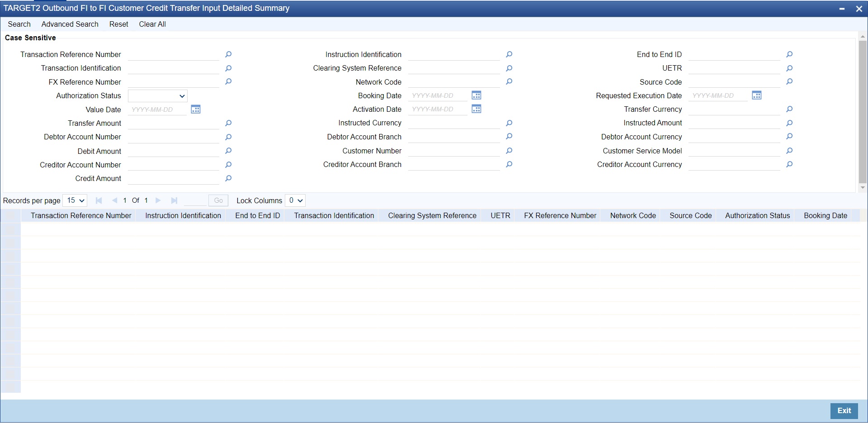Open lookup for Debtor Account Currency
The width and height of the screenshot is (868, 424).
[789, 137]
